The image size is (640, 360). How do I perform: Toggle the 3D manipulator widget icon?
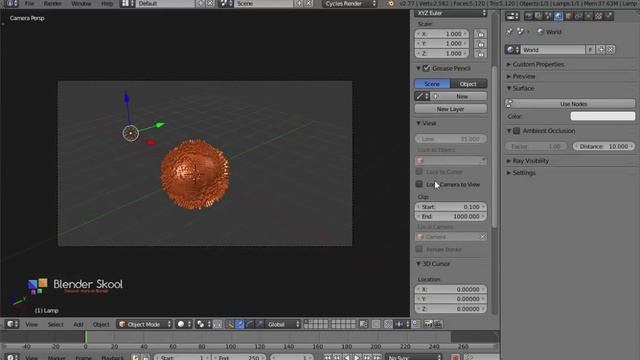coord(230,324)
